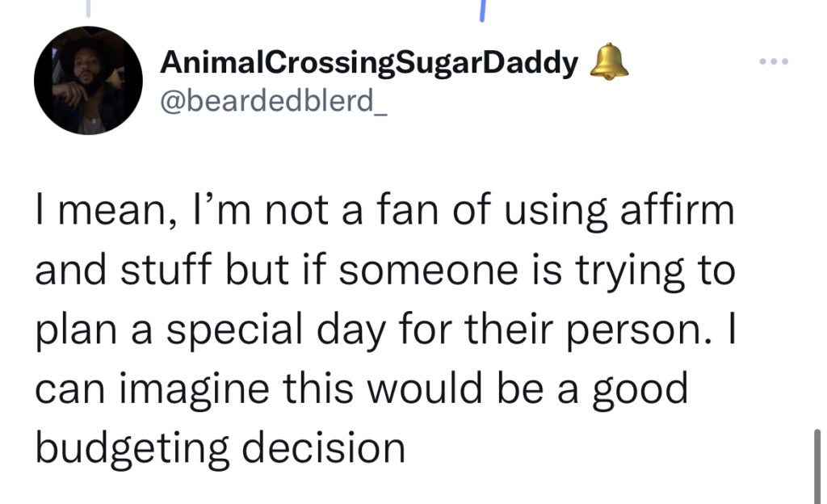Screen dimensions: 827x504
Task: Click the gold bell emoji beside the name
Action: (610, 62)
